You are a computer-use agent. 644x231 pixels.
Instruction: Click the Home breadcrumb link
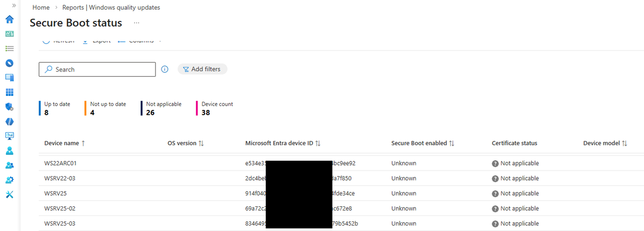(41, 8)
